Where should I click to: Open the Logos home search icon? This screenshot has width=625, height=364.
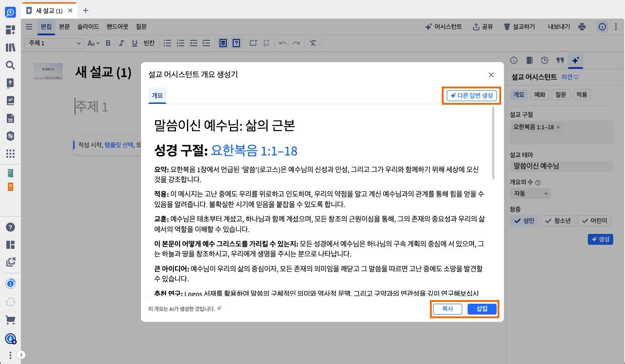(x=10, y=13)
